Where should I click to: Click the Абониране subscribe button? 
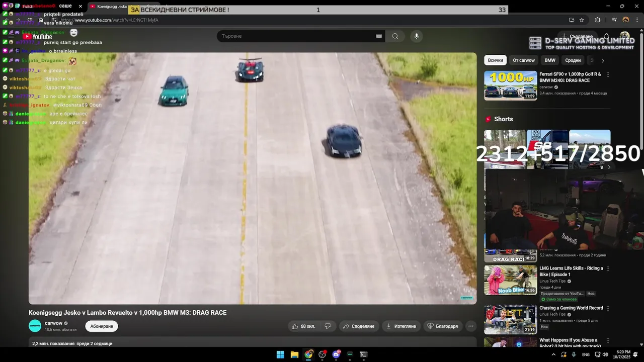pos(102,326)
